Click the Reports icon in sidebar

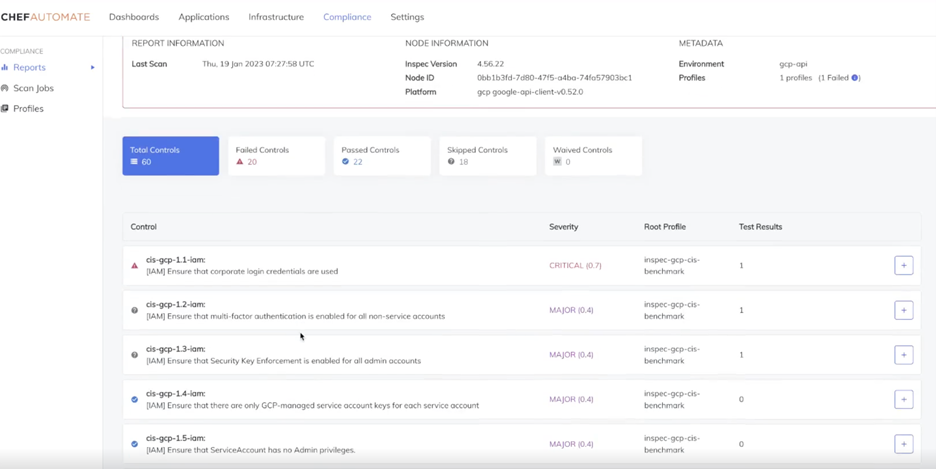click(x=5, y=68)
